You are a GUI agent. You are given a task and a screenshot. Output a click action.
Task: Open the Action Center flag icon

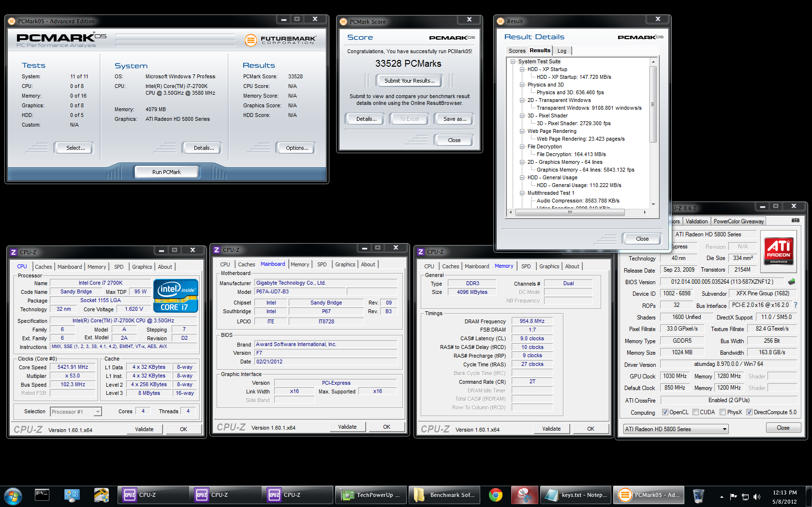tap(733, 496)
